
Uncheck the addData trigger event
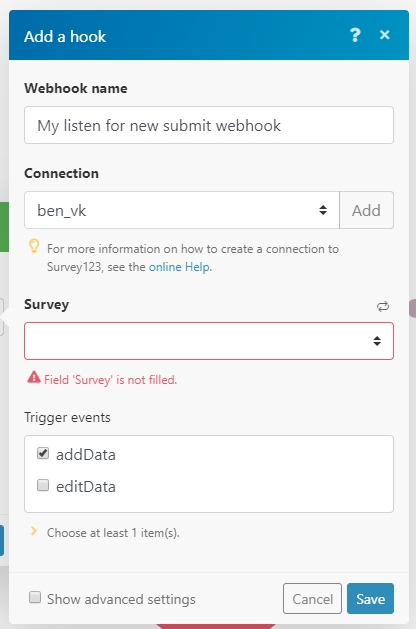tap(43, 453)
